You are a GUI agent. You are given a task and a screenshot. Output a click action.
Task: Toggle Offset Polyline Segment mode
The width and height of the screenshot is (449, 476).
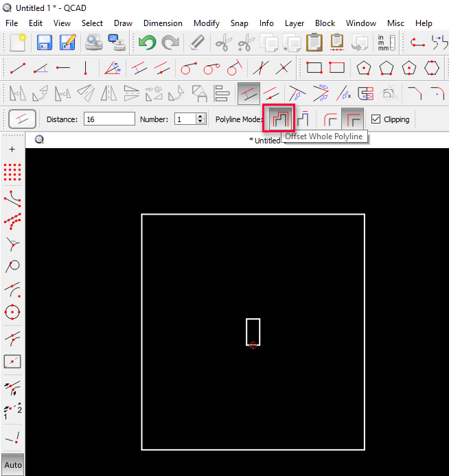pos(303,119)
